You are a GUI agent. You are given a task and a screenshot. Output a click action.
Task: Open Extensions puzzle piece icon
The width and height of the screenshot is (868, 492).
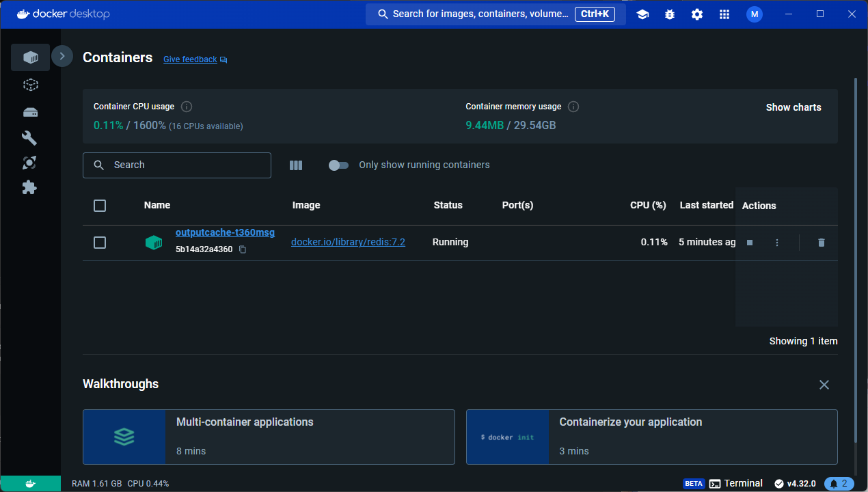[x=29, y=187]
